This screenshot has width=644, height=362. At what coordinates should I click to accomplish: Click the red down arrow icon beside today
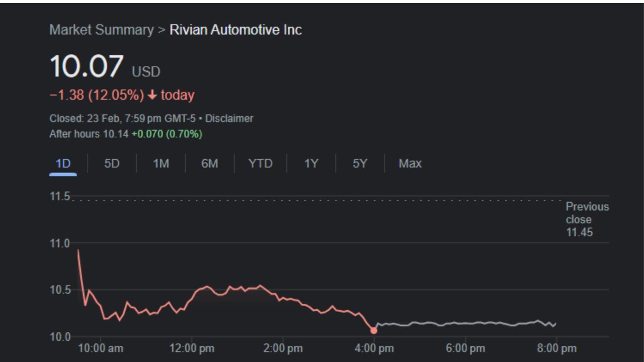pos(152,95)
